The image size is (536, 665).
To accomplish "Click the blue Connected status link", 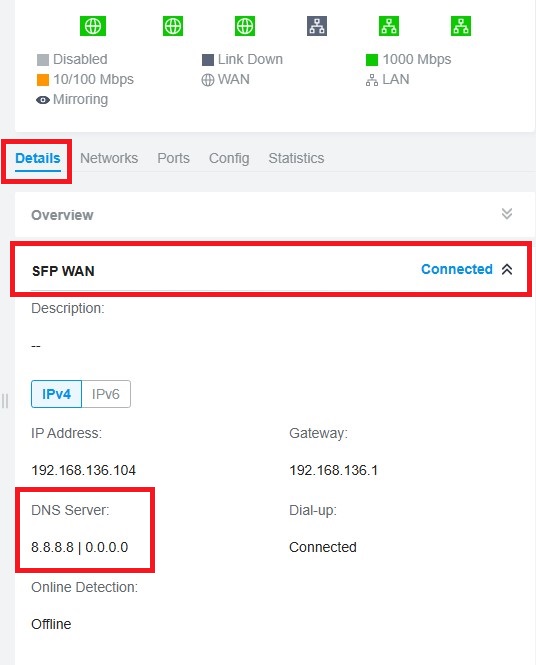I will (x=457, y=269).
